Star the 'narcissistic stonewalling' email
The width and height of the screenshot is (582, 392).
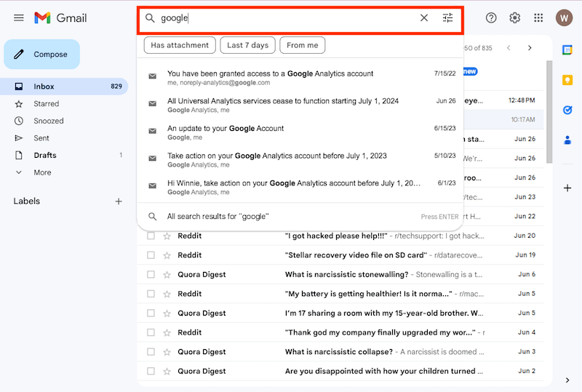pyautogui.click(x=167, y=274)
